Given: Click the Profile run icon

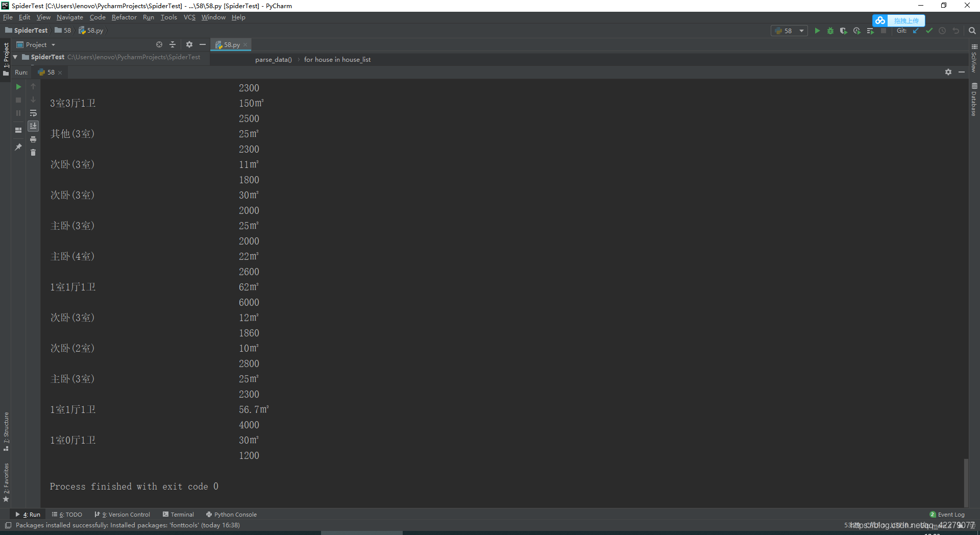Looking at the screenshot, I should [857, 31].
